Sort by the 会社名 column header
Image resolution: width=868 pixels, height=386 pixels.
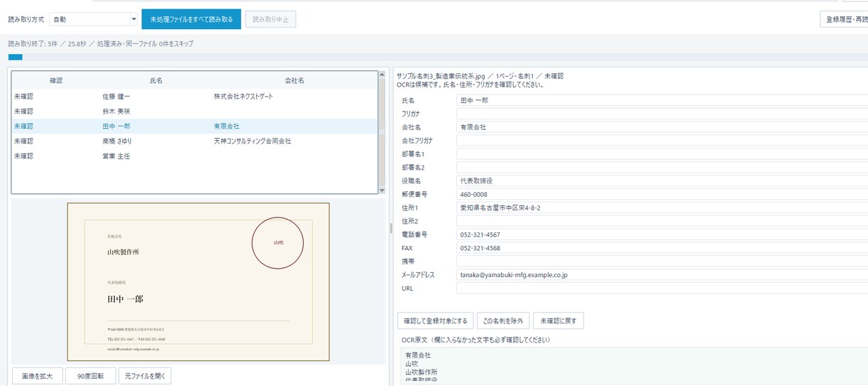pos(294,80)
